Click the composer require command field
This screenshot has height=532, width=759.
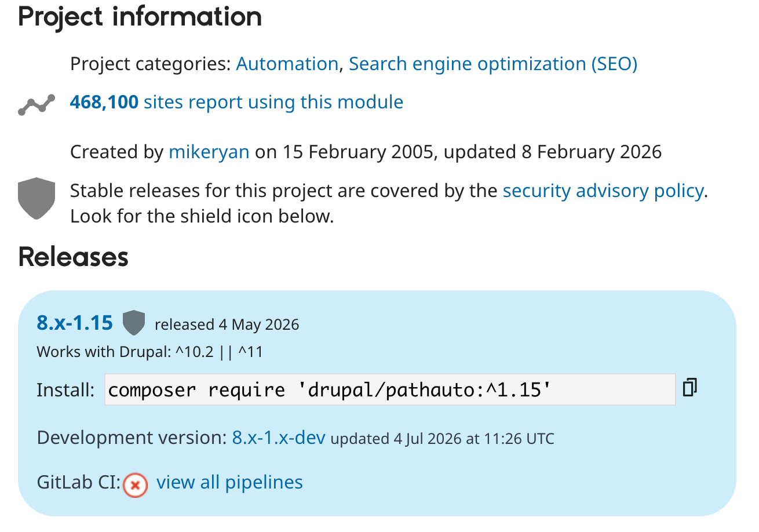coord(390,389)
